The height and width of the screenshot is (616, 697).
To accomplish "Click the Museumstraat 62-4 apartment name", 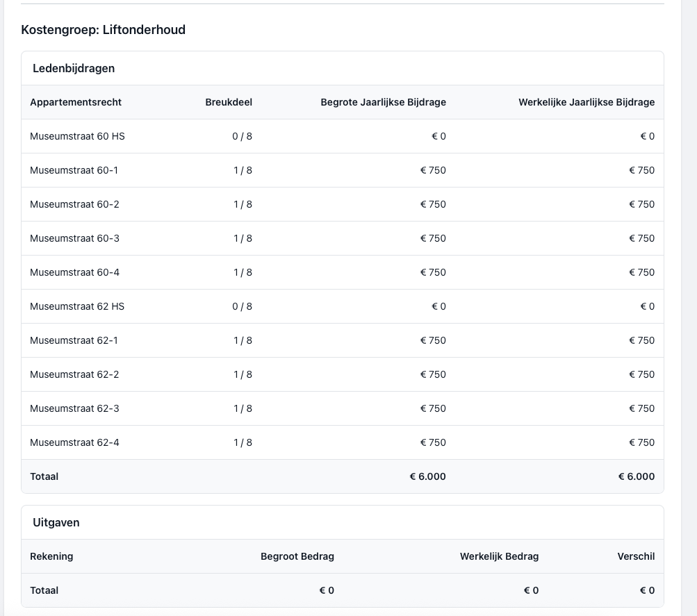I will [74, 442].
